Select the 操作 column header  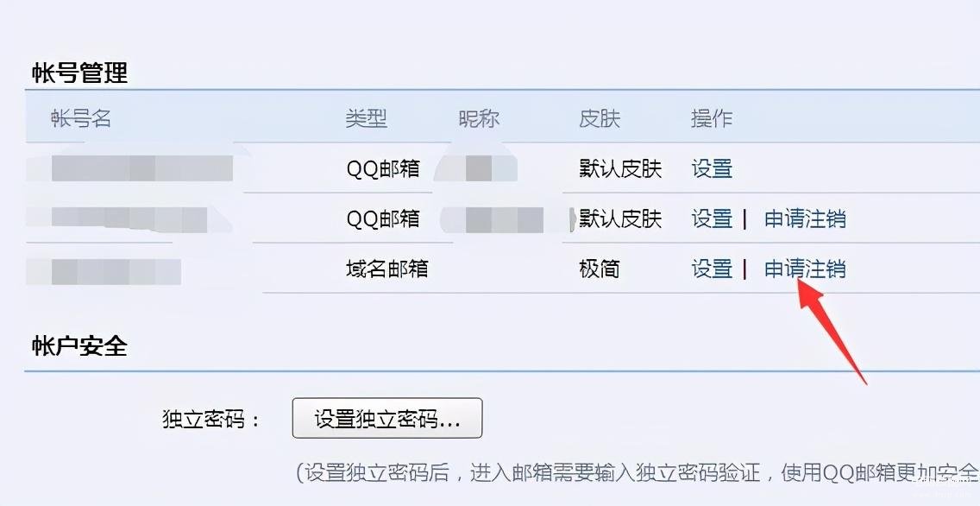coord(712,118)
